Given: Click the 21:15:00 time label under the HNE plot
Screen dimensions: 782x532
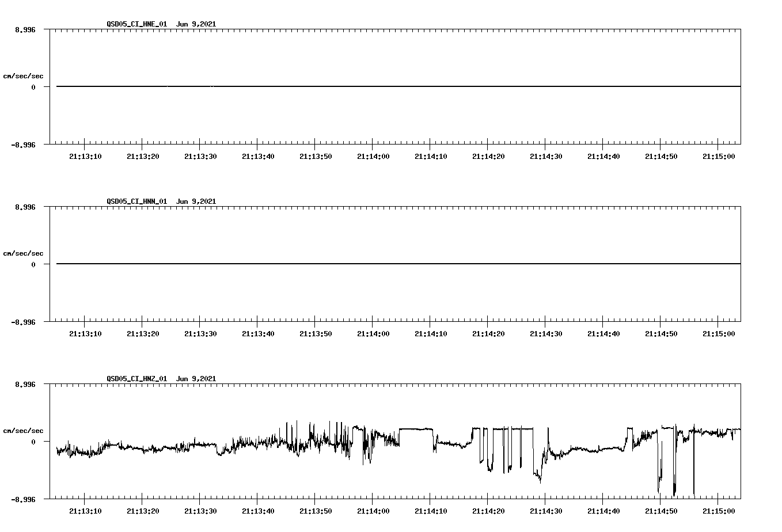Looking at the screenshot, I should [x=719, y=157].
